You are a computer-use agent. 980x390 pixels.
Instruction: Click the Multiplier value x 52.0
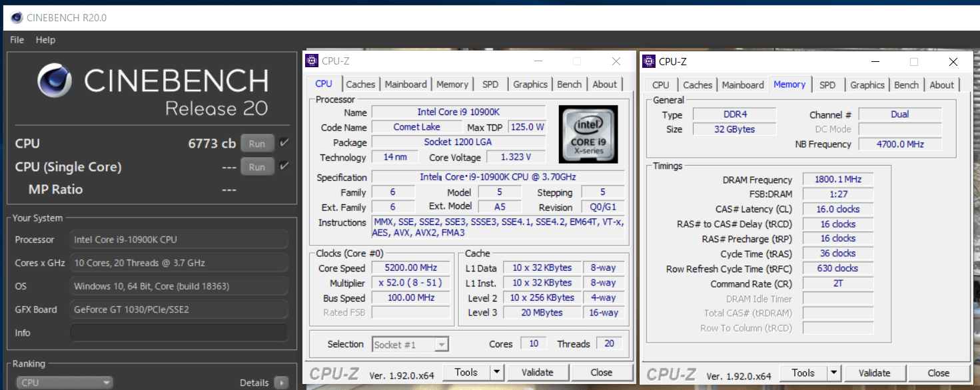click(x=411, y=283)
